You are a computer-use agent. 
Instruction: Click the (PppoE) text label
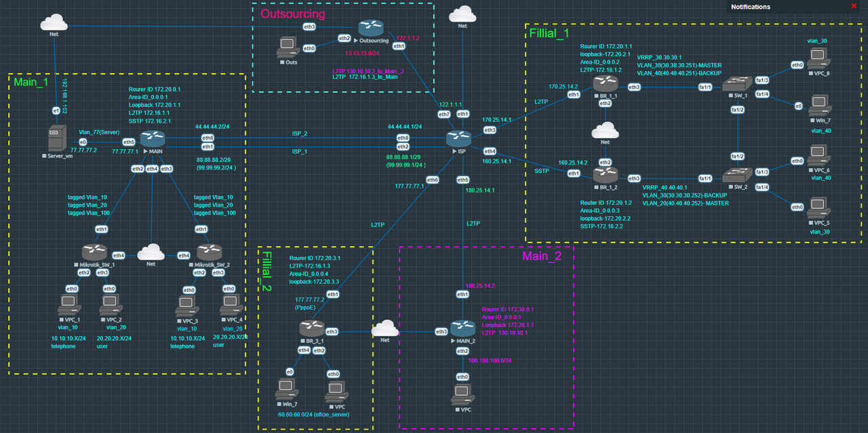(x=306, y=306)
